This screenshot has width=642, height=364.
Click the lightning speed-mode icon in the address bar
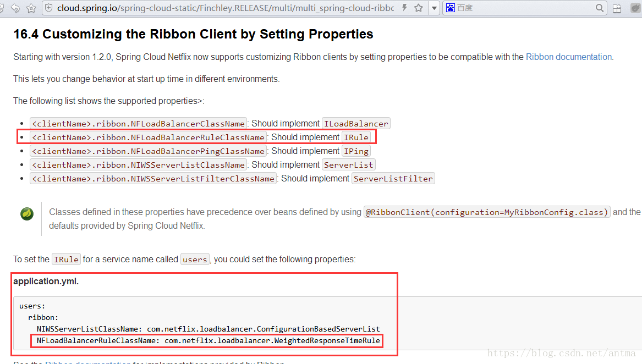coord(404,8)
